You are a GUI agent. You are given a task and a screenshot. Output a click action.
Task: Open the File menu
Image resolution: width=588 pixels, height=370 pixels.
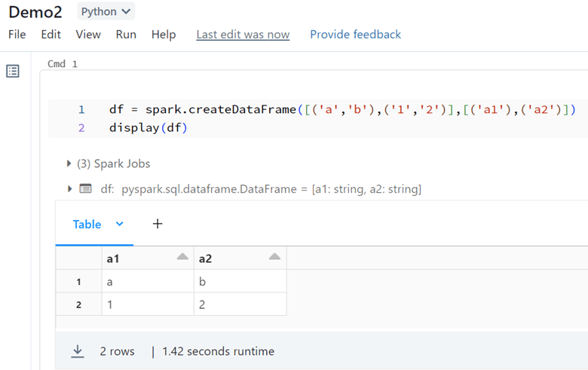tap(17, 35)
